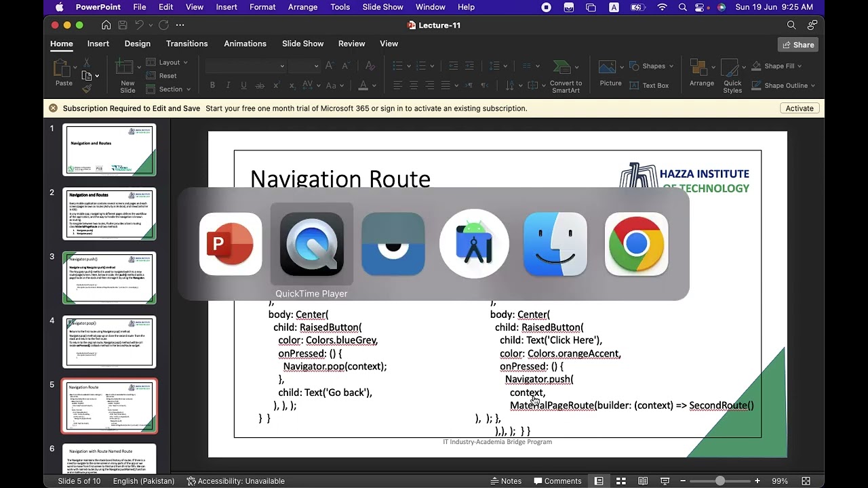Select slide 3 Navigator.push() thumbnail
868x488 pixels.
point(109,278)
